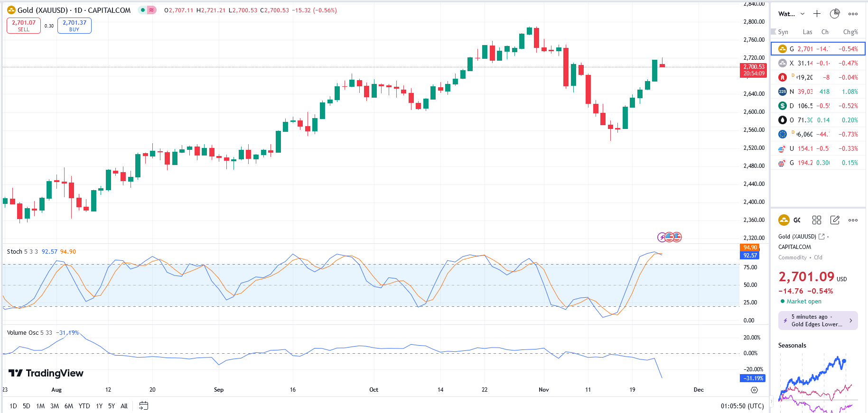Toggle the pink approximate data indicator
Image resolution: width=868 pixels, height=413 pixels.
pos(152,10)
